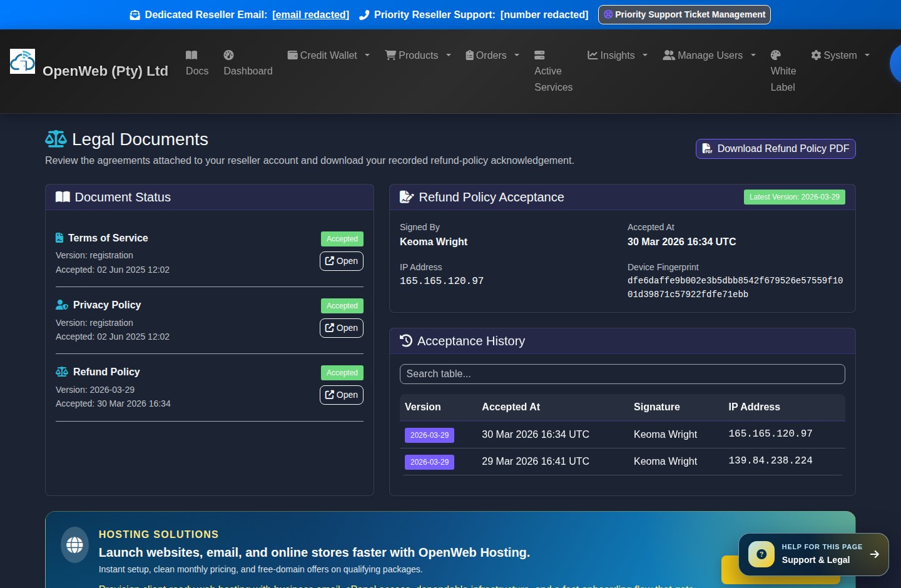Click the Refund Policy Acceptance signature icon
Viewport: 901px width, 588px height.
(407, 197)
